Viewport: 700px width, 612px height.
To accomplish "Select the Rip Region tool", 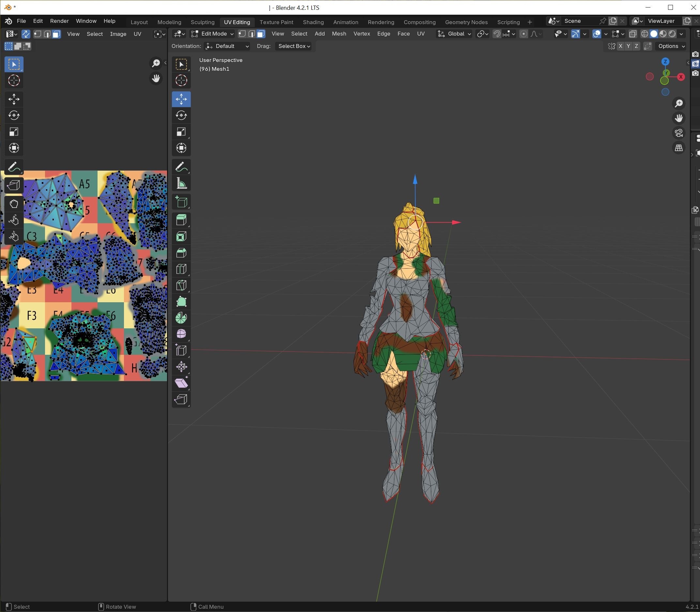I will tap(181, 400).
